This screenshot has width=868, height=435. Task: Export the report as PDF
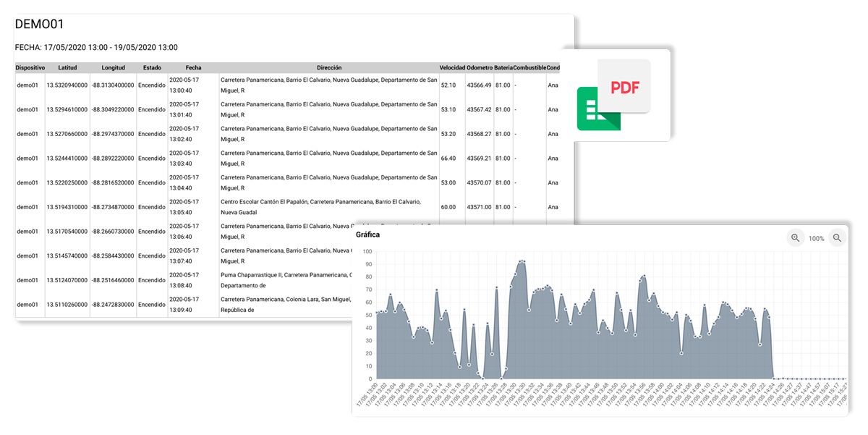[x=624, y=86]
